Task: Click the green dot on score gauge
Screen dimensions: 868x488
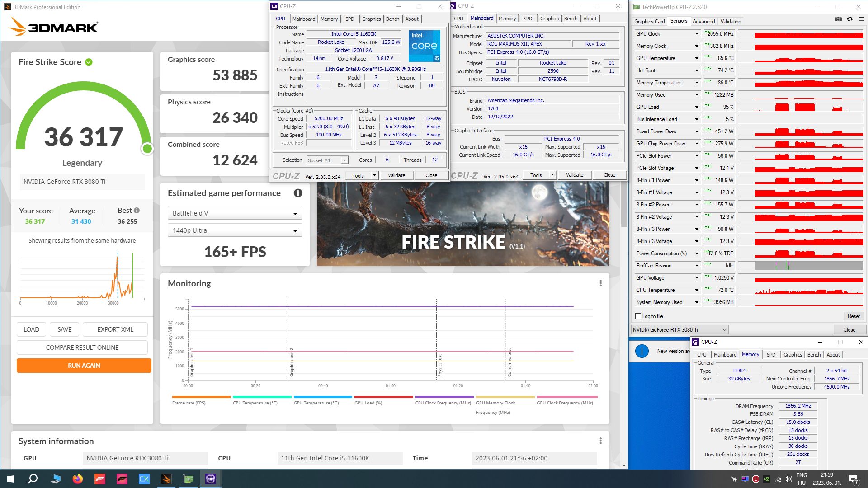Action: 147,149
